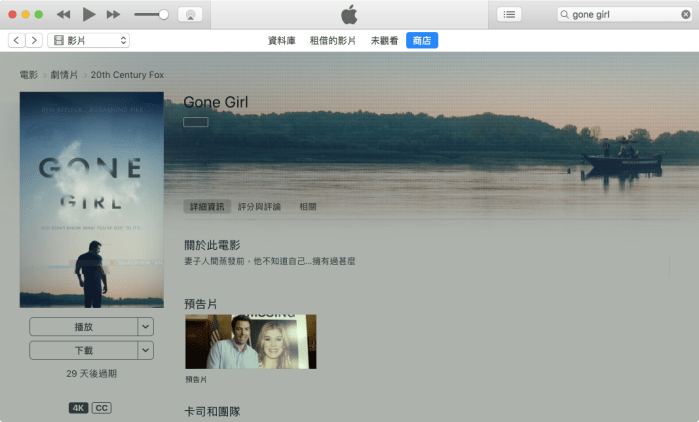This screenshot has width=699, height=422.
Task: Open the 20th Century Fox breadcrumb link
Action: (x=127, y=75)
